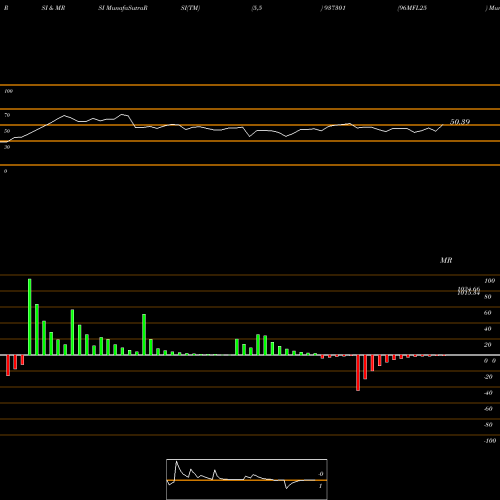Click the '-60' label on MR axis

point(488,409)
